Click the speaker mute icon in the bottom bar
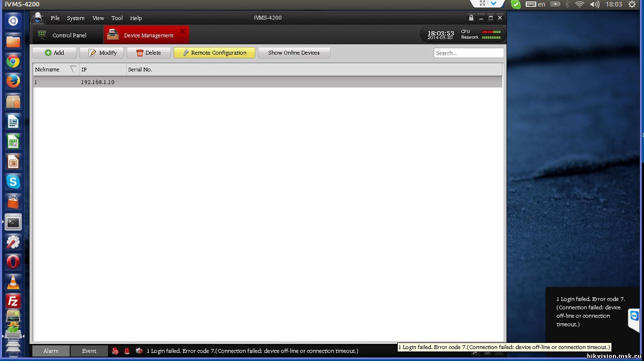Image resolution: width=644 pixels, height=361 pixels. [139, 351]
